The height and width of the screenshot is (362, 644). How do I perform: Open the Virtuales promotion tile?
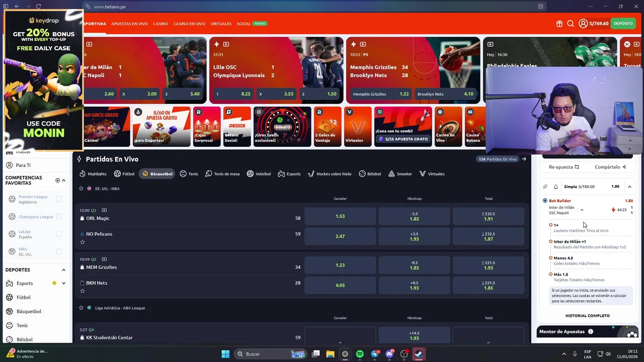[358, 126]
